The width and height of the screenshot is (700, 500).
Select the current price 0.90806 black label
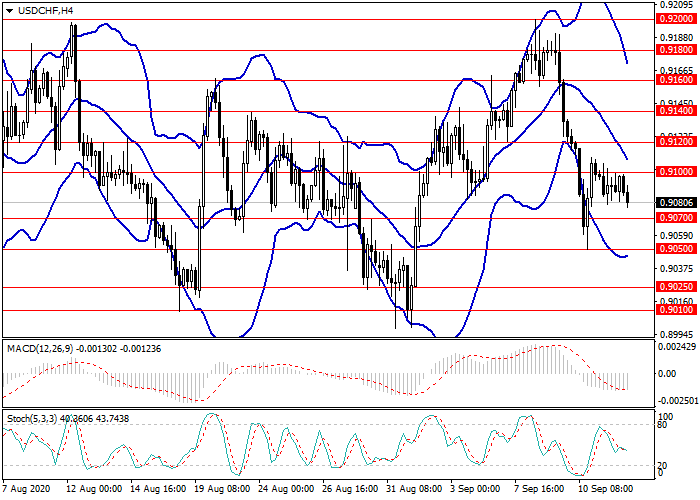point(669,202)
